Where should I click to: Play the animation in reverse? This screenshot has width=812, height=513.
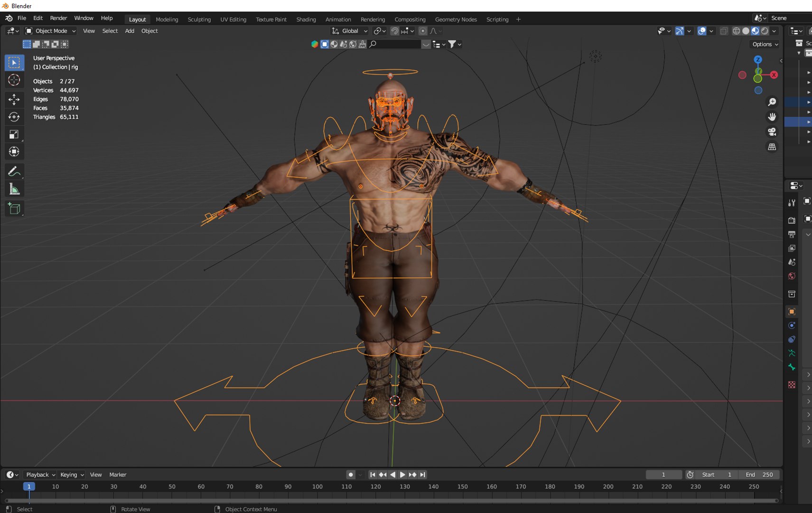(x=392, y=475)
